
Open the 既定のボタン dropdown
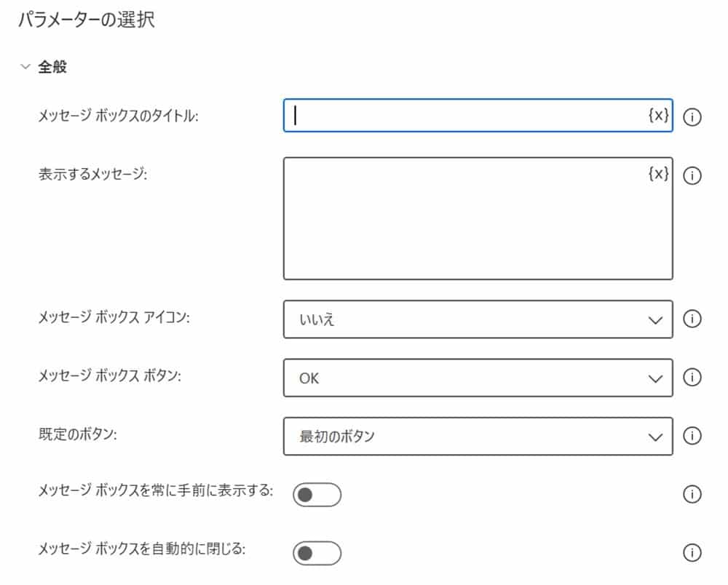click(x=477, y=436)
